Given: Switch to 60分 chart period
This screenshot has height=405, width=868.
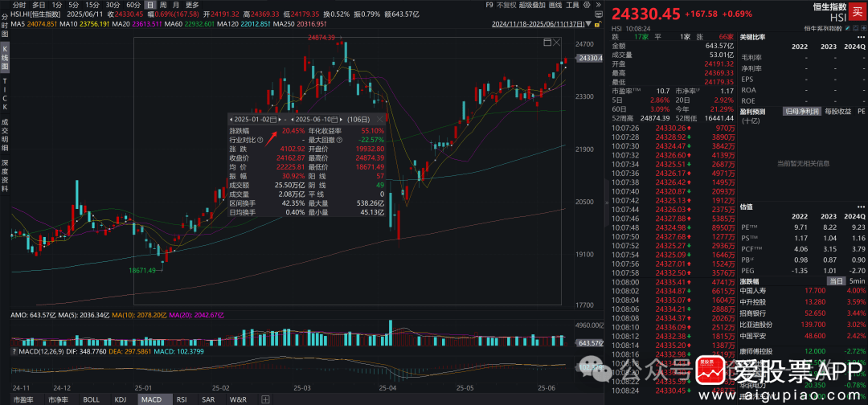Looking at the screenshot, I should [x=133, y=5].
